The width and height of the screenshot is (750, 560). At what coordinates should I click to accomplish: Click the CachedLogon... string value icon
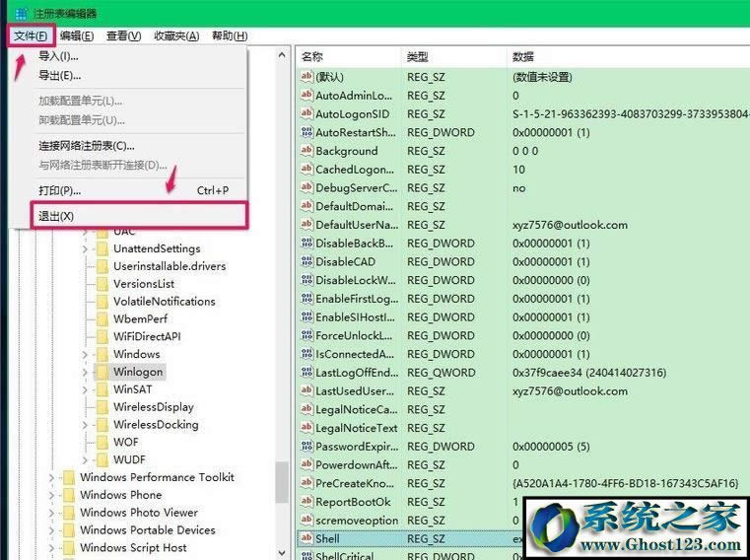307,169
